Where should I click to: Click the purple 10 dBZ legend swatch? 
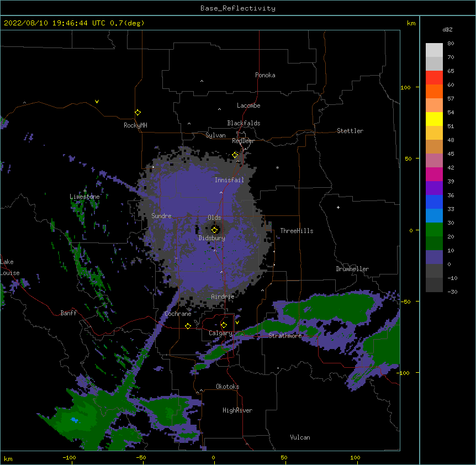coord(434,257)
